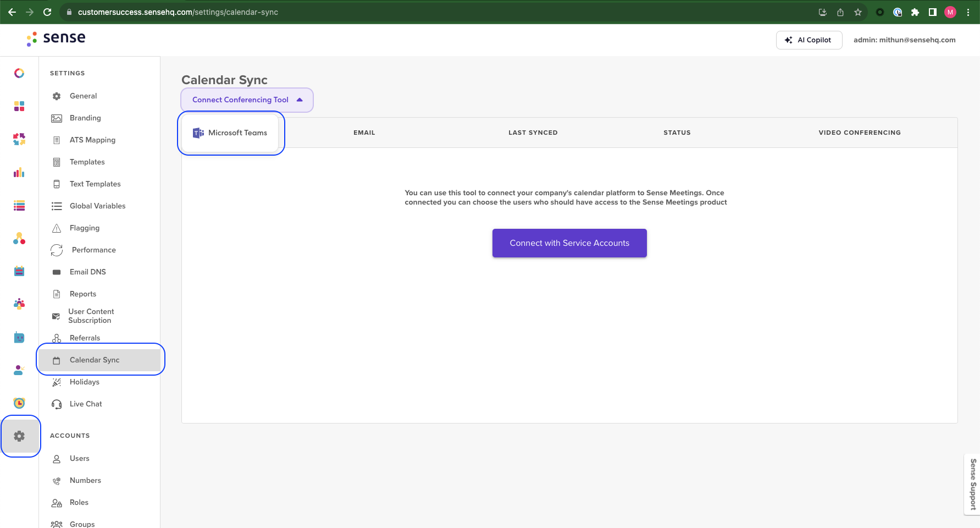Screen dimensions: 980x528
Task: Go back in browser
Action: tap(12, 12)
